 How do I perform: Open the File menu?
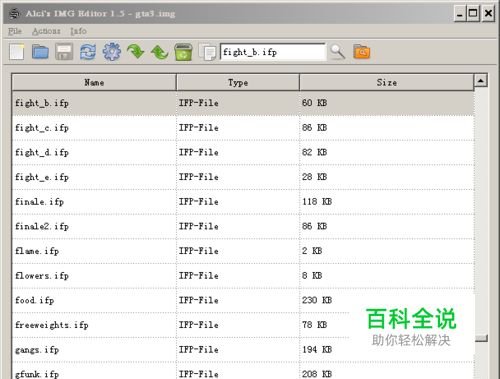click(x=15, y=31)
